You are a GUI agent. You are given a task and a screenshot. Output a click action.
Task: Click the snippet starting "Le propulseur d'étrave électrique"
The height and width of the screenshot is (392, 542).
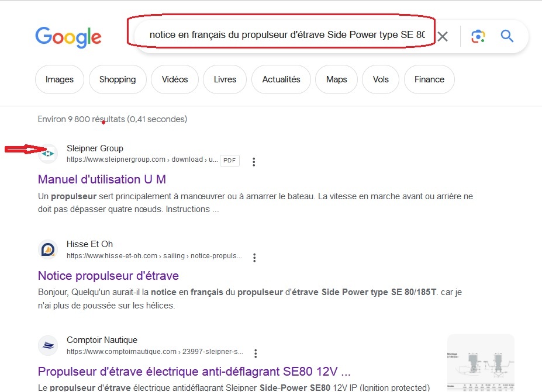tap(234, 387)
